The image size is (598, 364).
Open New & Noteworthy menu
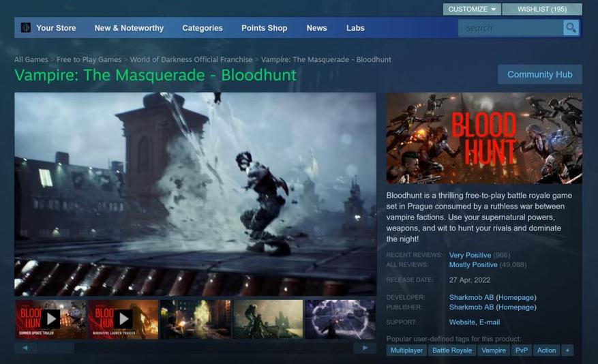click(x=129, y=28)
